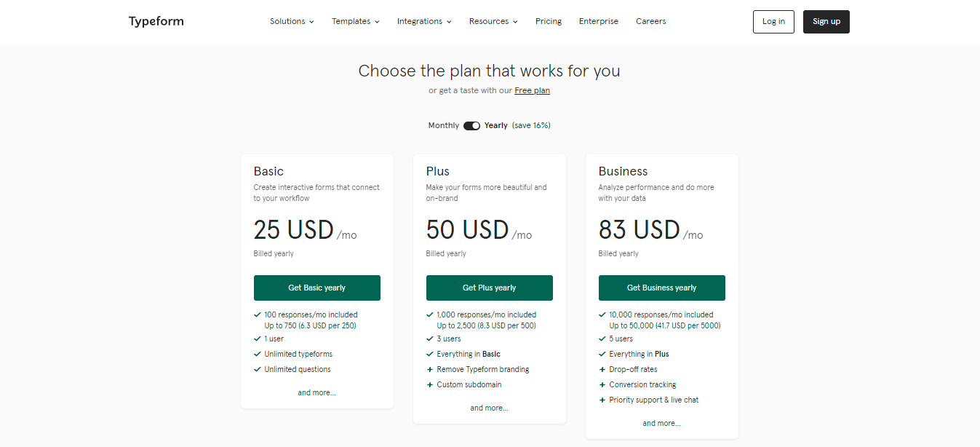This screenshot has height=447, width=980.
Task: Expand the Integrations dropdown
Action: point(423,21)
